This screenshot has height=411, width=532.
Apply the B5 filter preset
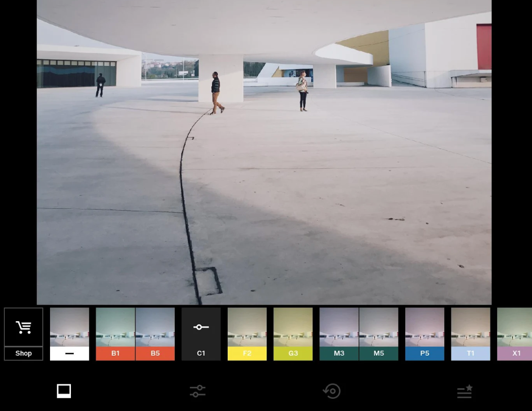point(155,334)
